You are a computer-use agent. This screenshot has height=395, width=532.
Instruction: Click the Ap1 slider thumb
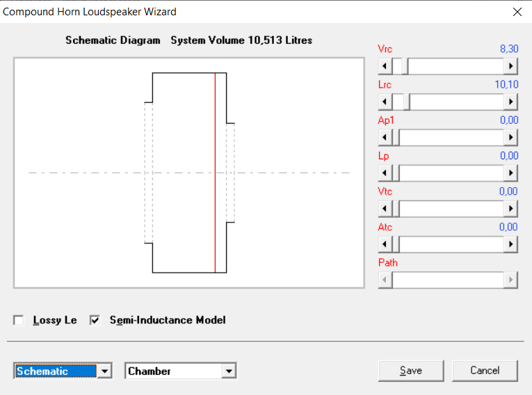point(396,137)
